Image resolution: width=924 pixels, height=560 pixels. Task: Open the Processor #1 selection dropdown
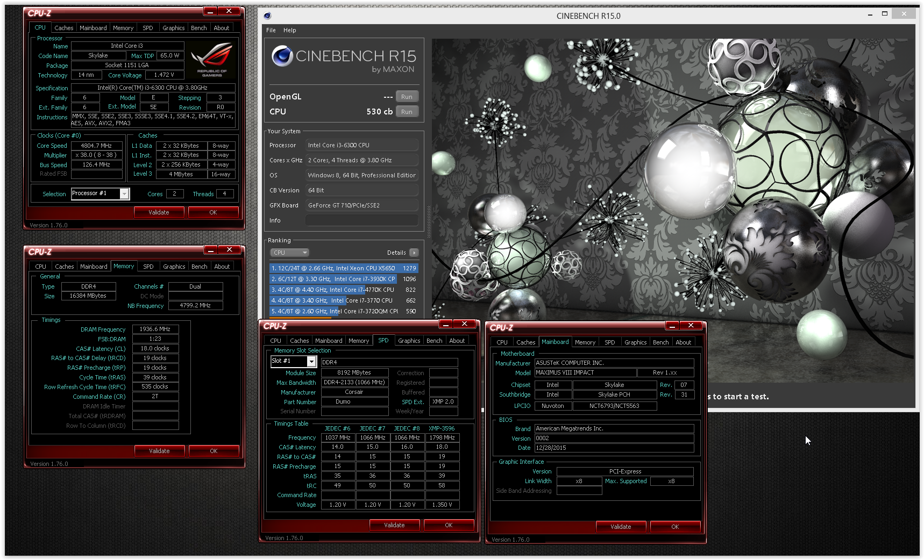click(x=124, y=194)
